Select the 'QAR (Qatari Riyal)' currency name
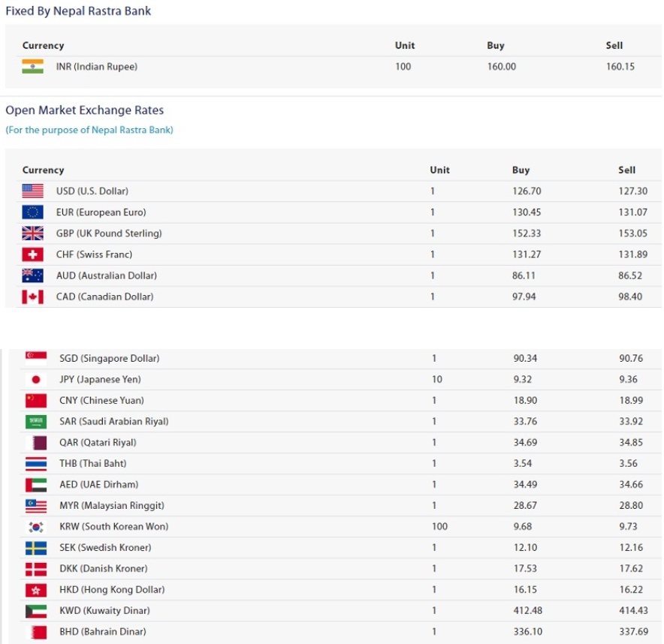 [x=98, y=443]
